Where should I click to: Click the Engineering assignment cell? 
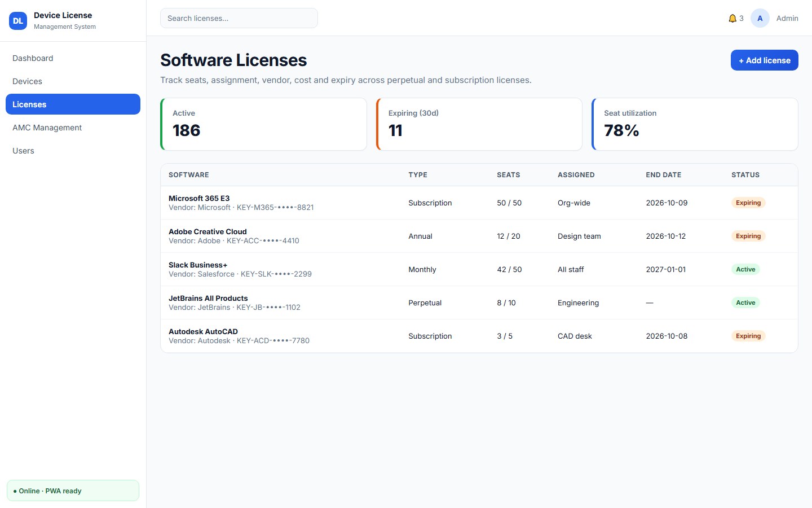tap(578, 303)
